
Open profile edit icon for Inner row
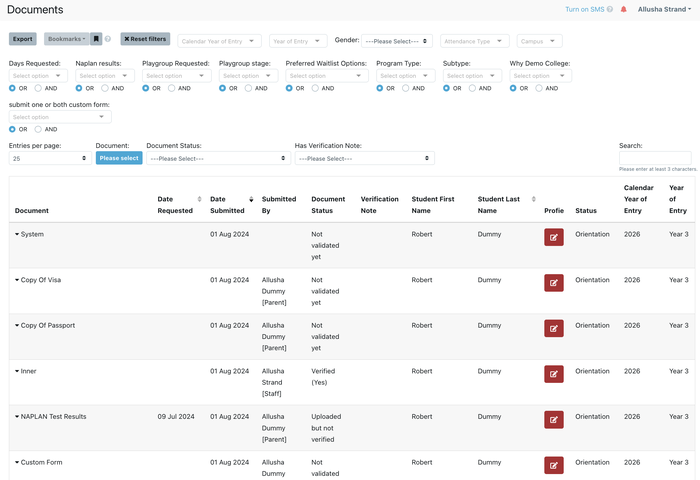coord(553,374)
